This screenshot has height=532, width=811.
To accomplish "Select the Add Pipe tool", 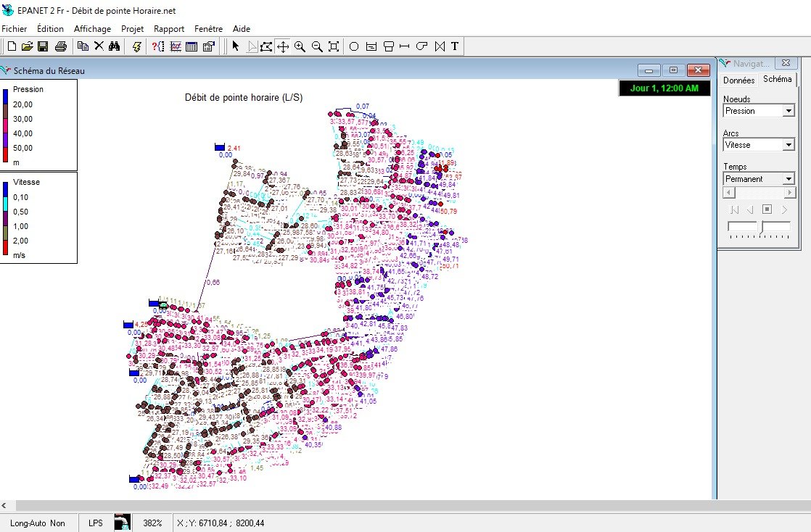I will tap(405, 46).
